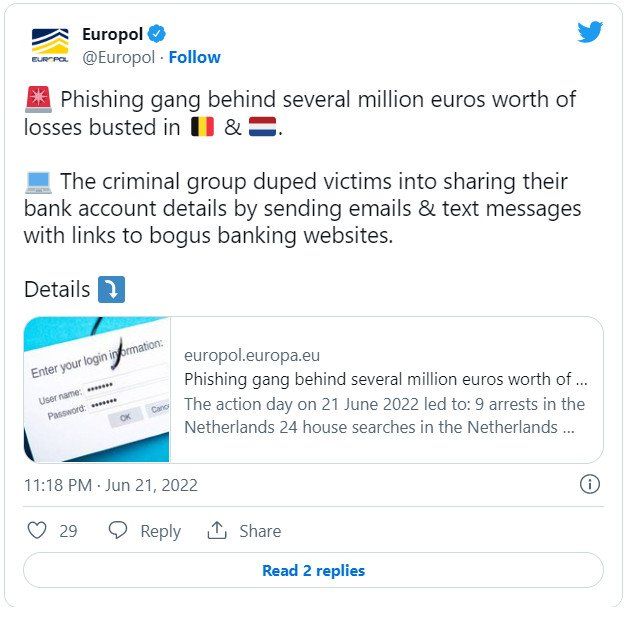
Task: Open tweet info circle icon
Action: 590,484
